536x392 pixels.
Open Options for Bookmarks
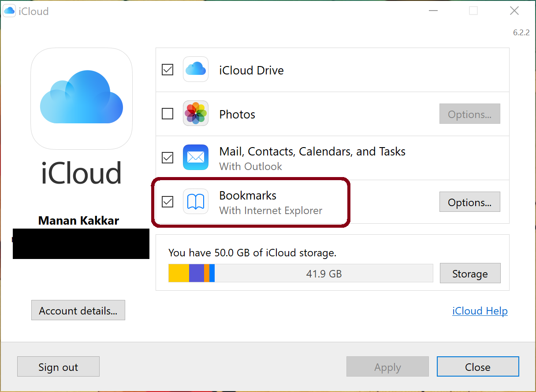[x=469, y=202]
